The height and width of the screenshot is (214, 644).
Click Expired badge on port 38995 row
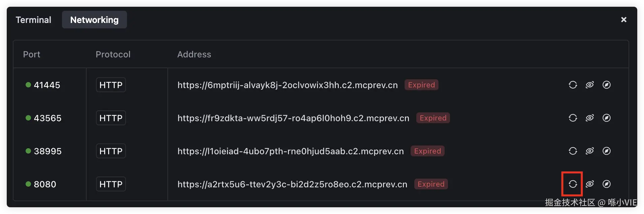427,151
